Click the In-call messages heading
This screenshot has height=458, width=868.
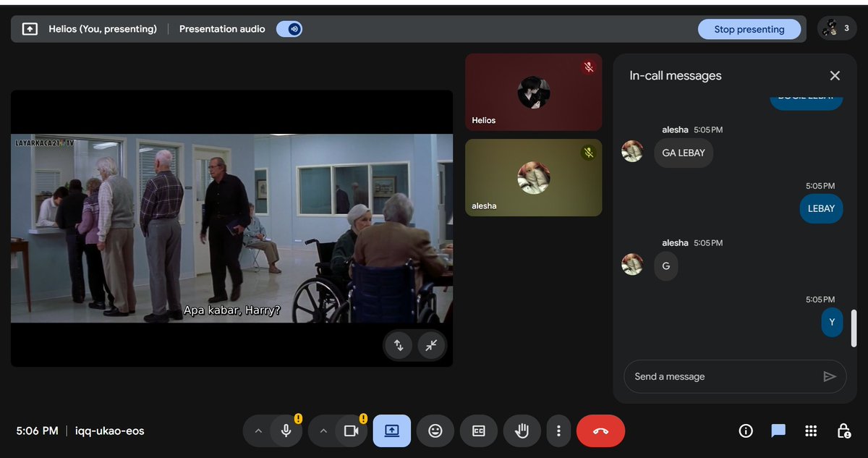676,75
